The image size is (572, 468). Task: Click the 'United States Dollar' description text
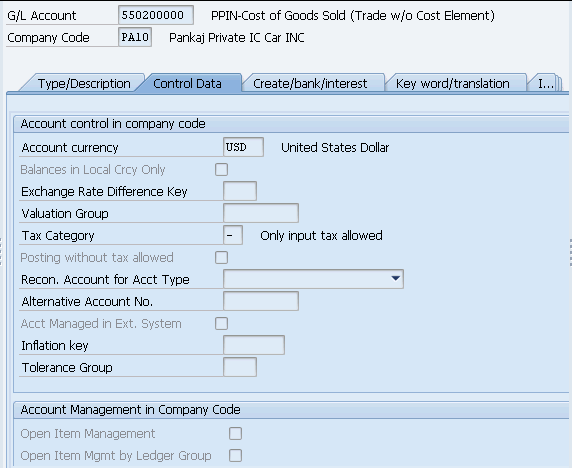click(x=335, y=147)
